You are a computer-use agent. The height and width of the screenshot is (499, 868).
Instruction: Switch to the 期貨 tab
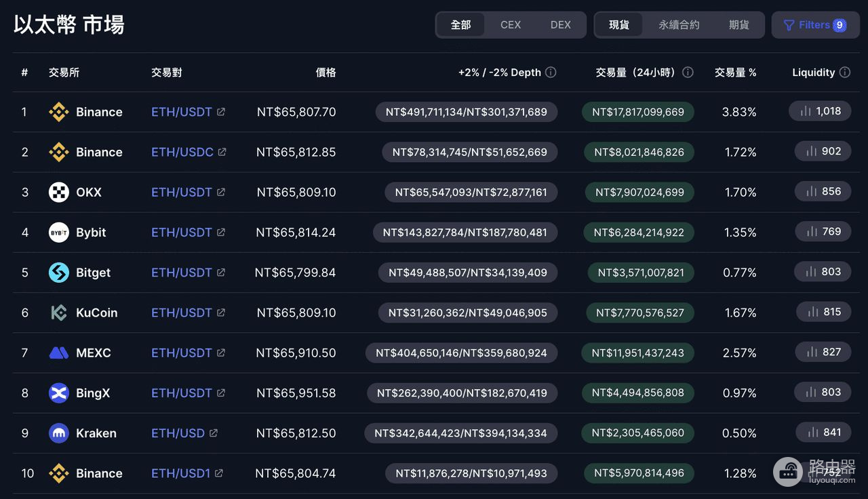739,25
